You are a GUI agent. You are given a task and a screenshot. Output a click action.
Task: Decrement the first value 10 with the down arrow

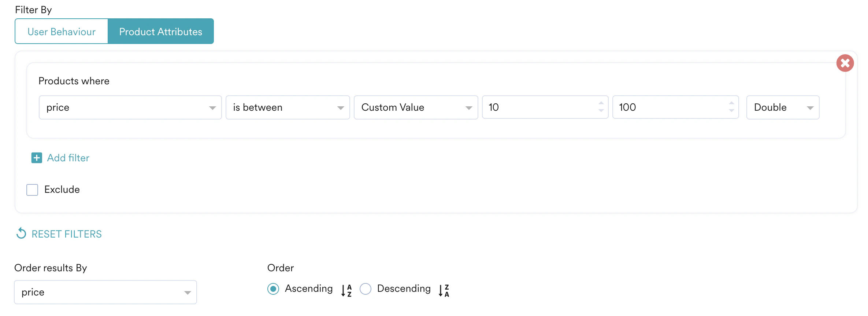[x=601, y=110]
